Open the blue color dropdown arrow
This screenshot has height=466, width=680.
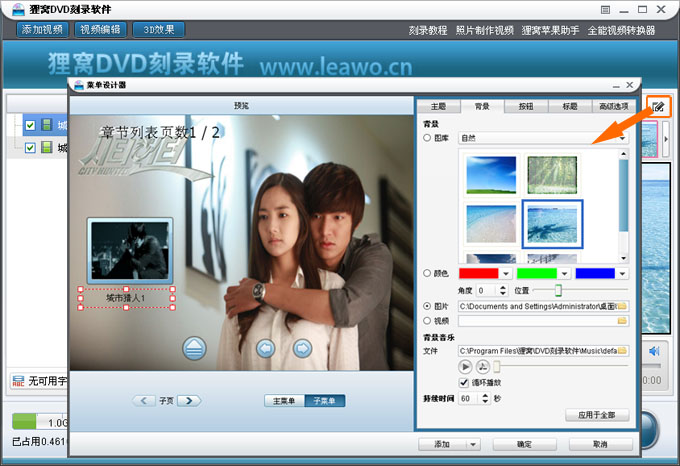tap(622, 274)
